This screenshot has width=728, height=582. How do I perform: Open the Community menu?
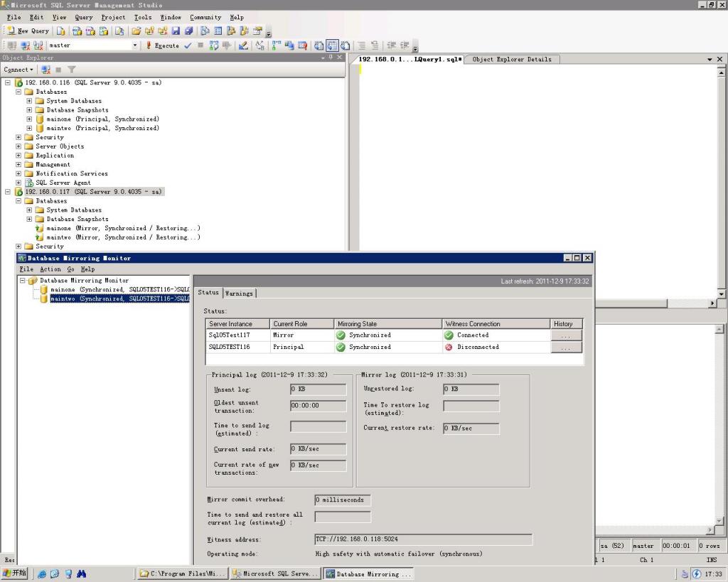[x=205, y=17]
